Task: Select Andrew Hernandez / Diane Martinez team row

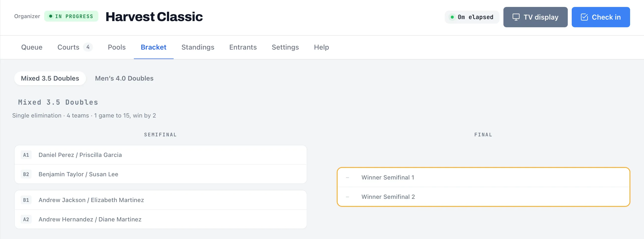Action: [160, 219]
